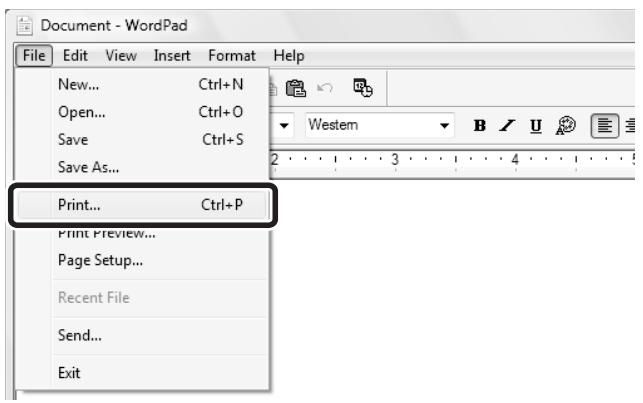Viewport: 643px width, 403px height.
Task: Toggle Italic formatting
Action: point(507,125)
